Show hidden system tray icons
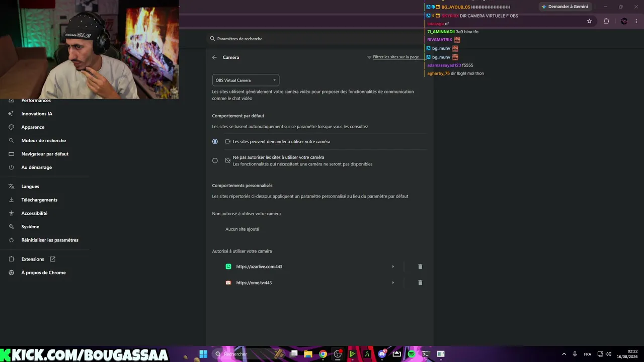Image resolution: width=644 pixels, height=362 pixels. point(563,354)
